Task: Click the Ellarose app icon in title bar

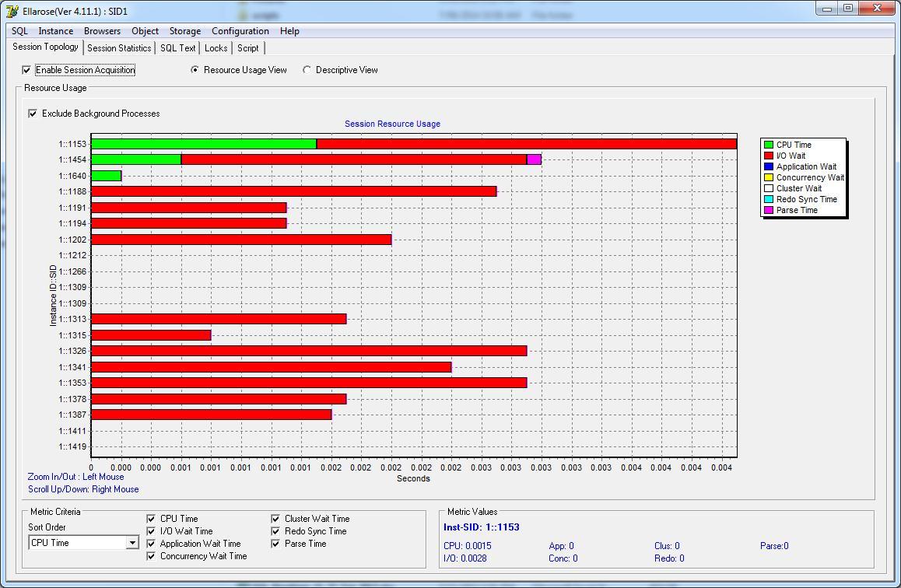Action: pos(12,11)
